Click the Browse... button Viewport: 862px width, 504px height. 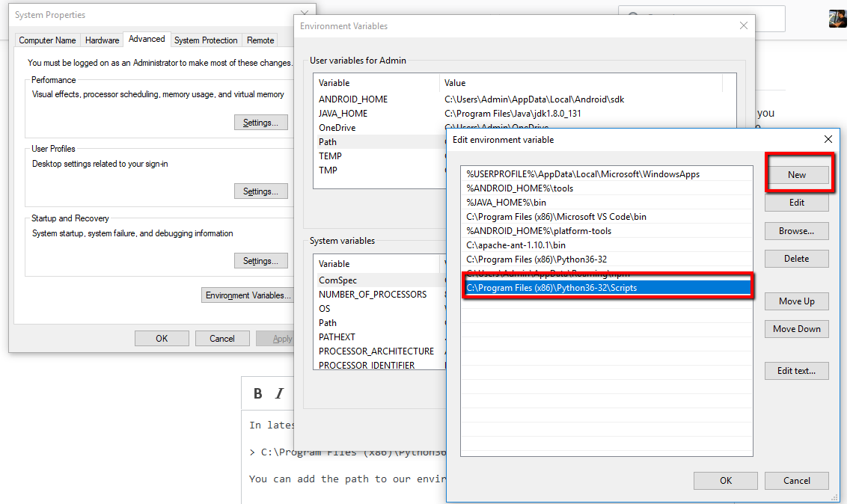[797, 231]
